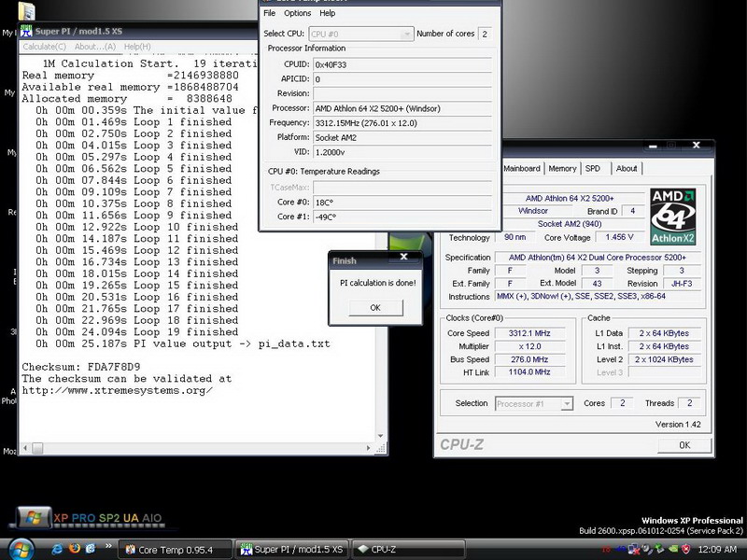The width and height of the screenshot is (747, 560).
Task: Expand the quick launch overflow chevron
Action: coord(108,546)
